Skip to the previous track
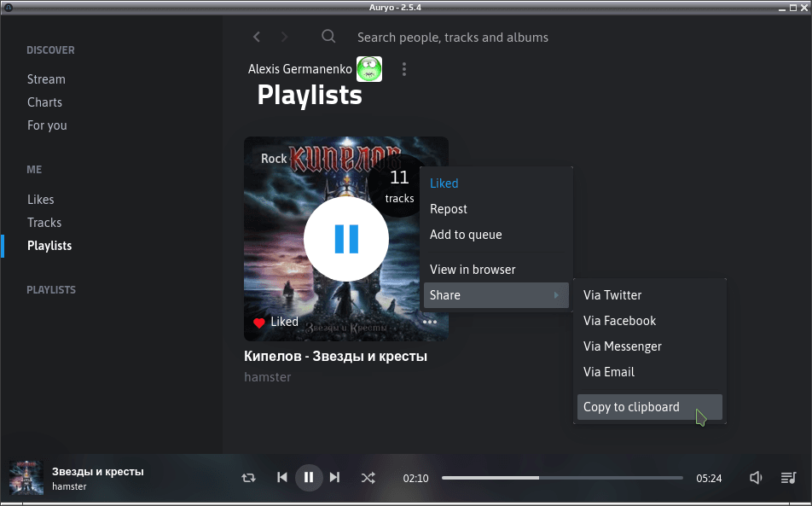This screenshot has height=506, width=812. click(x=281, y=478)
